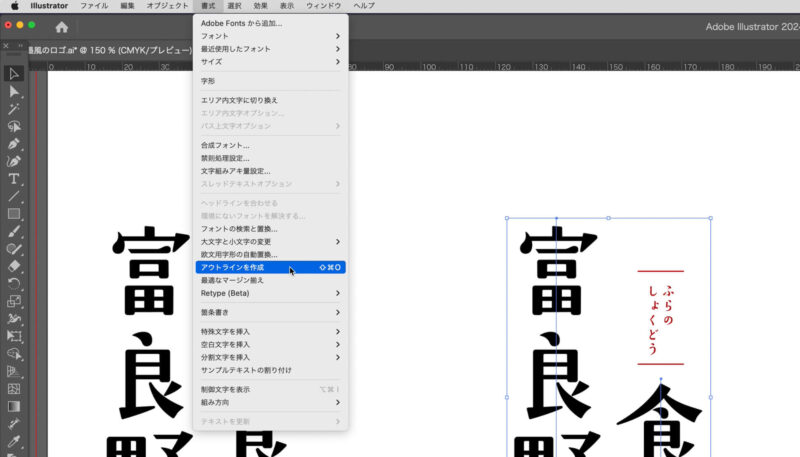Expand the 最近使用したフォント submenu

click(x=270, y=49)
